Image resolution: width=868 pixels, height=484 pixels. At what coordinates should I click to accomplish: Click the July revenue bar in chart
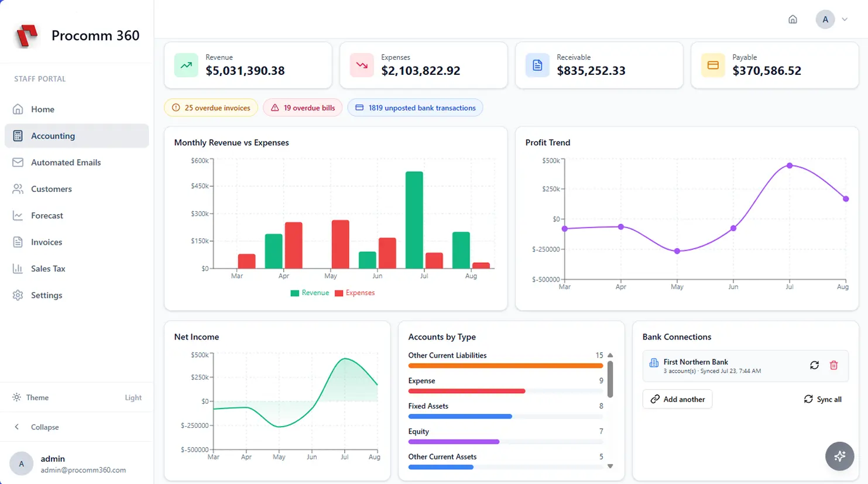[x=414, y=220]
